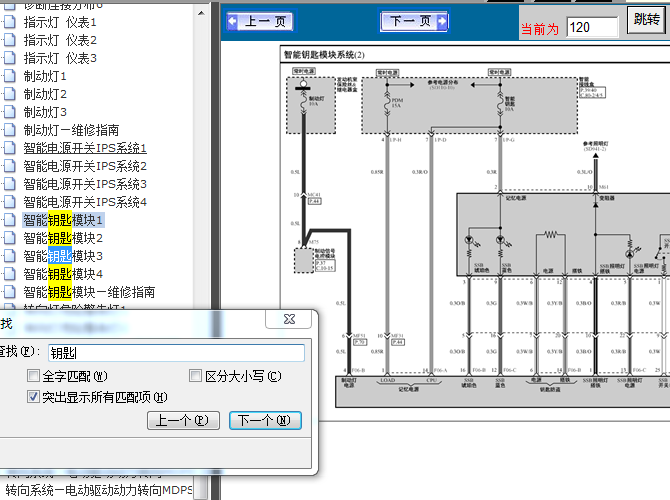The image size is (670, 500).
Task: Click the document icon beside 制动灯1
Action: (x=9, y=76)
